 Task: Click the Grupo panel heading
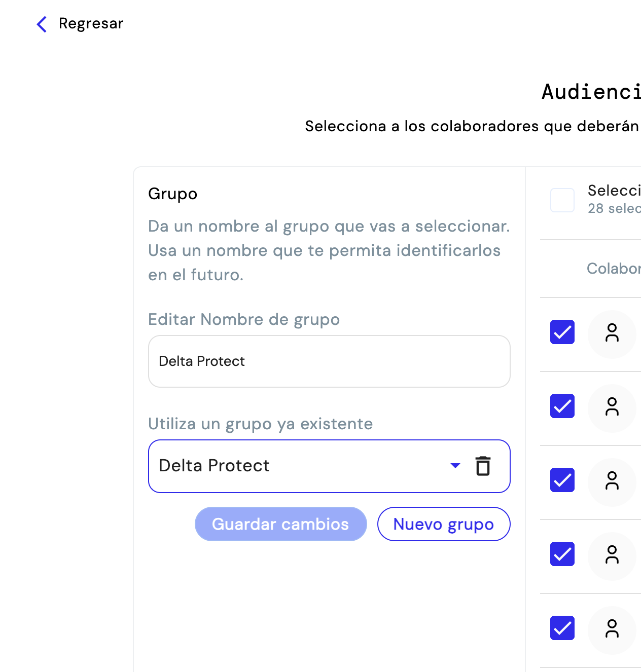click(173, 194)
